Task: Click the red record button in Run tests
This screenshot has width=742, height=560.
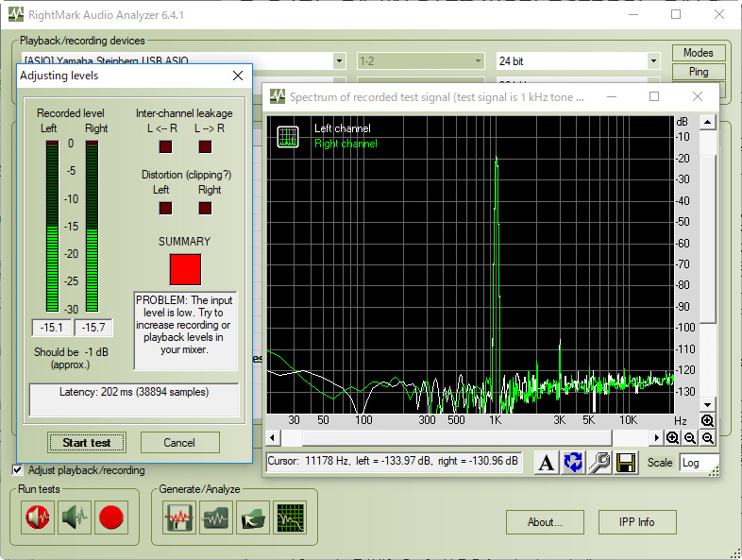Action: click(111, 518)
